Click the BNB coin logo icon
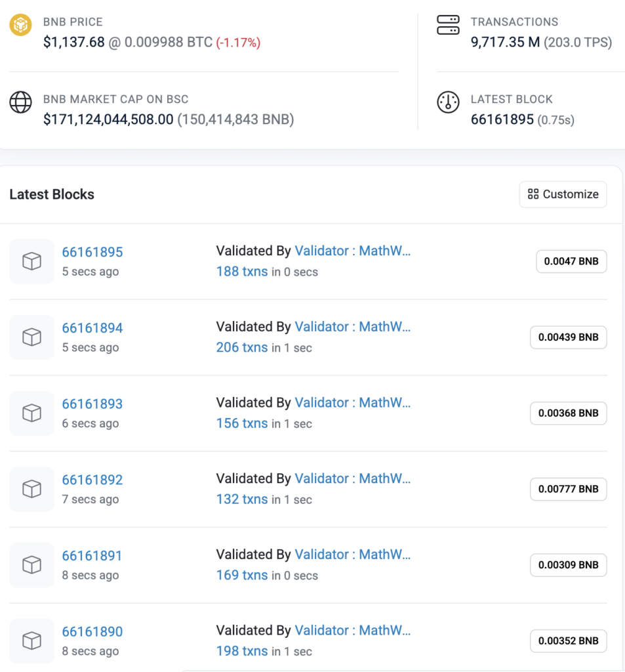The height and width of the screenshot is (672, 625). click(x=20, y=26)
